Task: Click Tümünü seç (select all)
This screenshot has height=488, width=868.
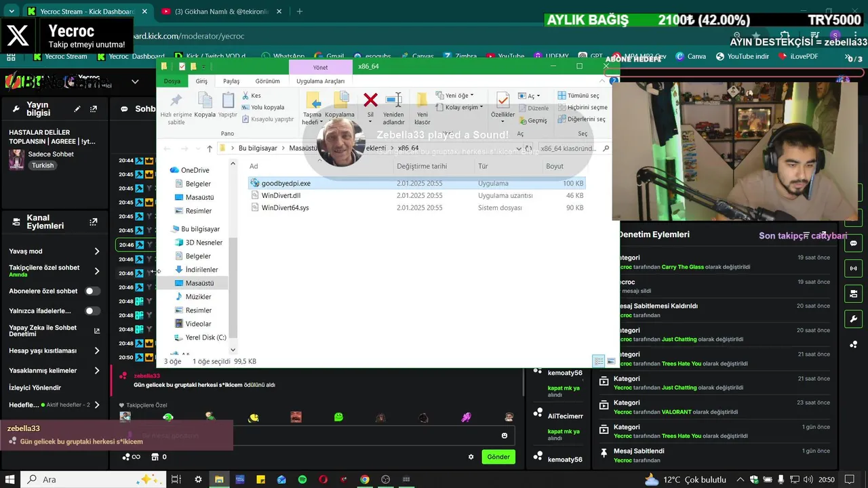Action: pyautogui.click(x=578, y=96)
